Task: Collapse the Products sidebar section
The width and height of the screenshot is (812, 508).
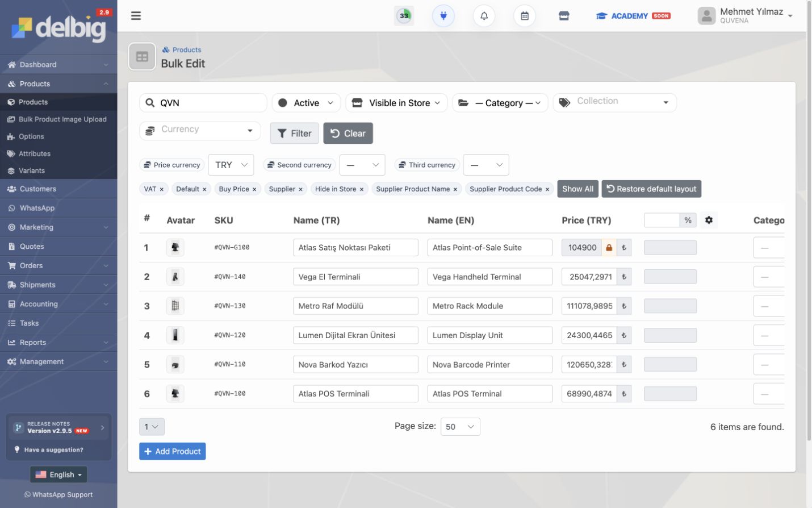Action: pos(58,84)
